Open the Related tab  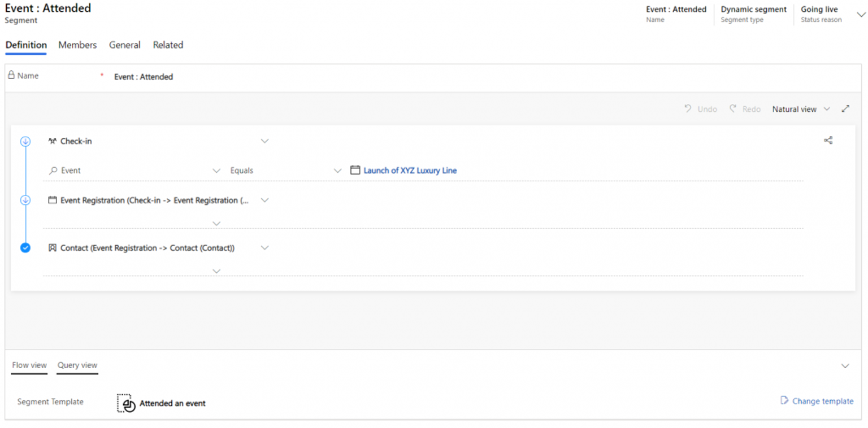pos(168,45)
